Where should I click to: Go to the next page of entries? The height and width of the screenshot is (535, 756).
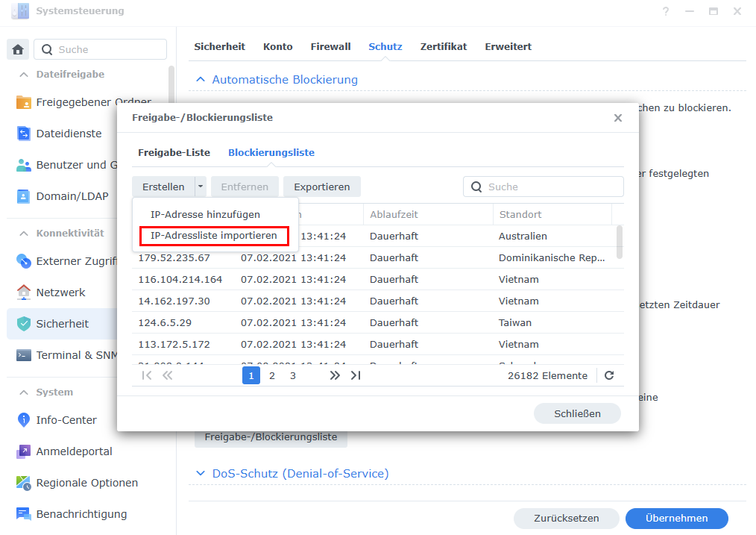pyautogui.click(x=335, y=376)
